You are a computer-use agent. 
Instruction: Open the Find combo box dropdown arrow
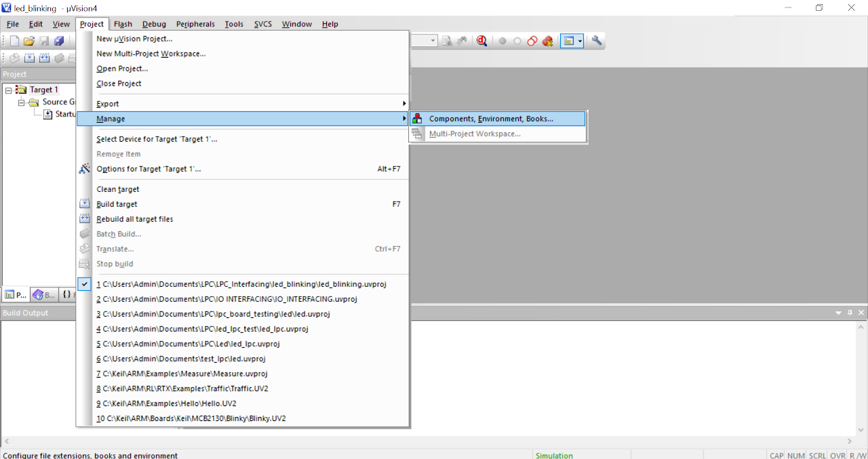(433, 41)
